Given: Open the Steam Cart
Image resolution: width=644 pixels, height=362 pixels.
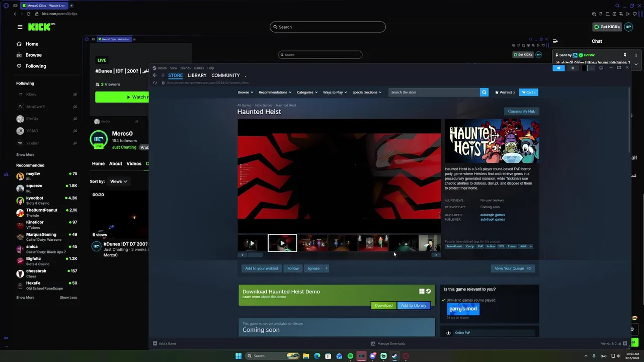Looking at the screenshot, I should 528,93.
